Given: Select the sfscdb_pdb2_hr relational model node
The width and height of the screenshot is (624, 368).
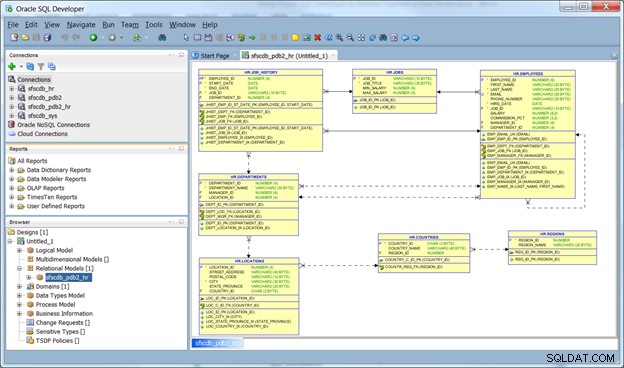Looking at the screenshot, I should (68, 277).
